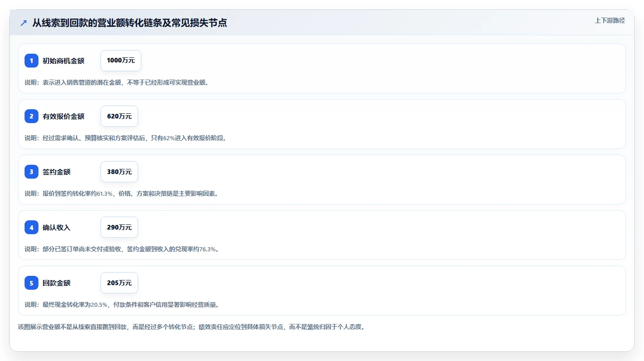Select the 290万元 value chip
Viewport: 644px width, 361px height.
pos(119,227)
